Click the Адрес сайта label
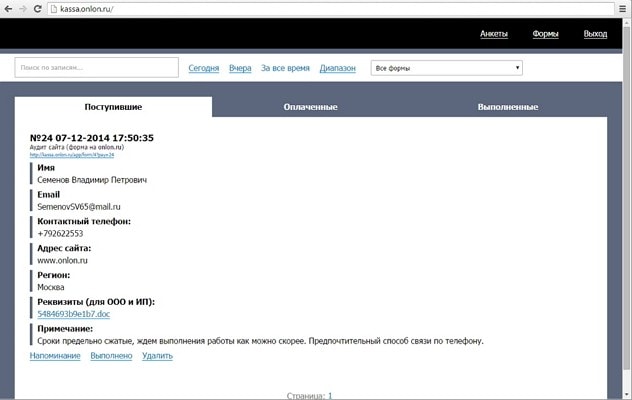632x400 pixels. 64,248
